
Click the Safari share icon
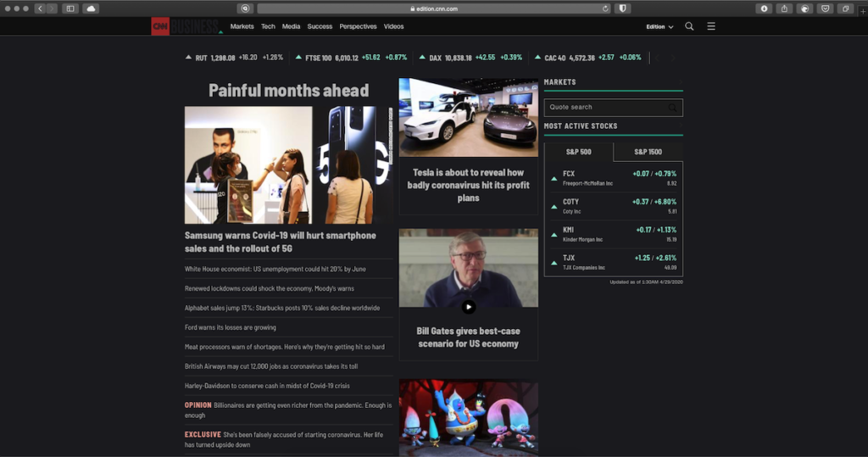click(x=785, y=8)
